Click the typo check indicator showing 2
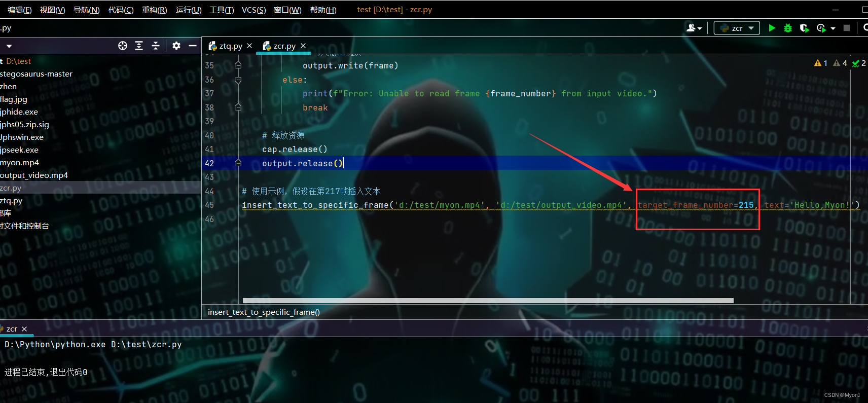The image size is (868, 403). pos(859,63)
